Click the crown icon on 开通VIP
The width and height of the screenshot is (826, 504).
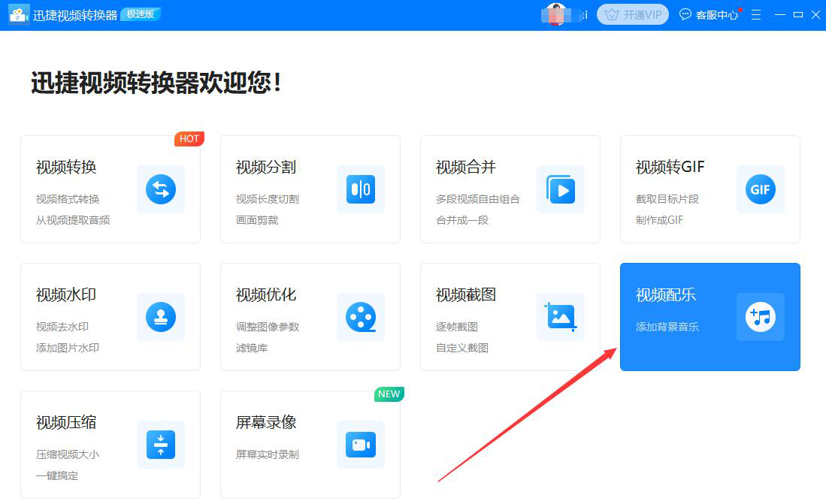pos(612,15)
